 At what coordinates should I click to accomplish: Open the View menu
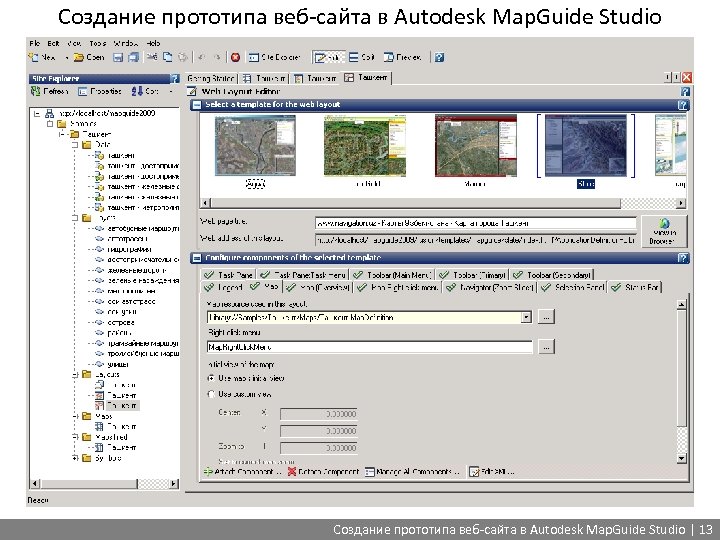click(x=74, y=43)
